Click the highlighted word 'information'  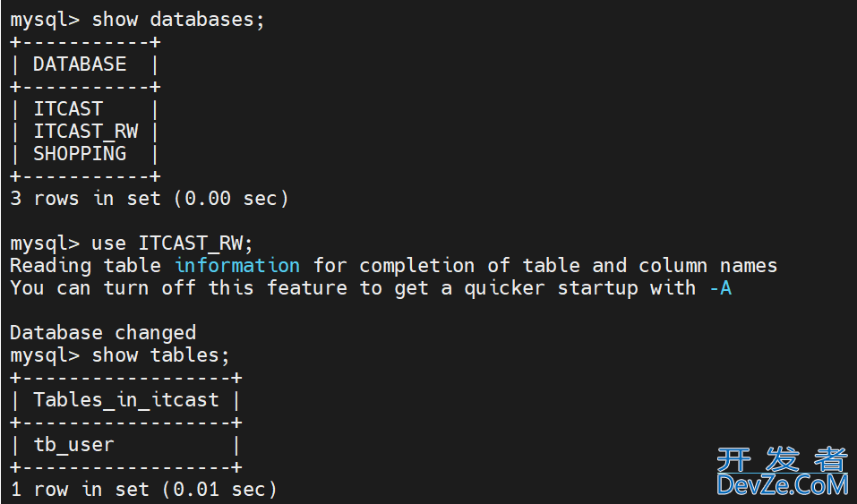click(236, 266)
